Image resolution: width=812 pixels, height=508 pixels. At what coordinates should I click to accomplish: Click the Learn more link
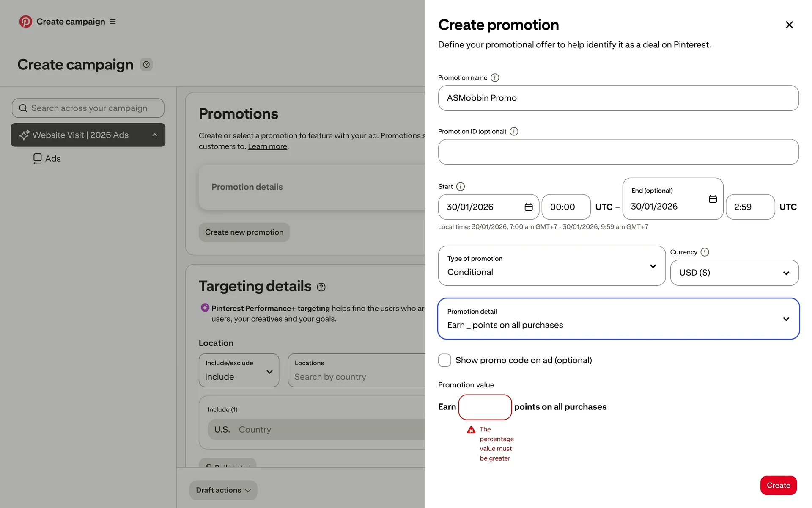[267, 146]
